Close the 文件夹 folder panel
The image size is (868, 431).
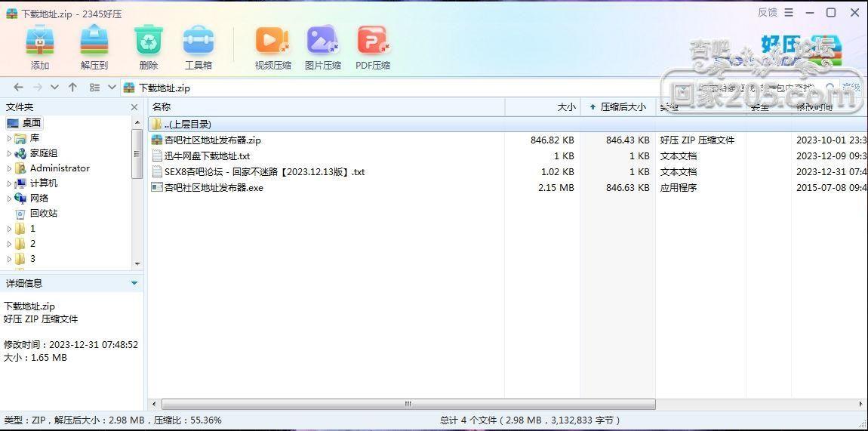[134, 107]
